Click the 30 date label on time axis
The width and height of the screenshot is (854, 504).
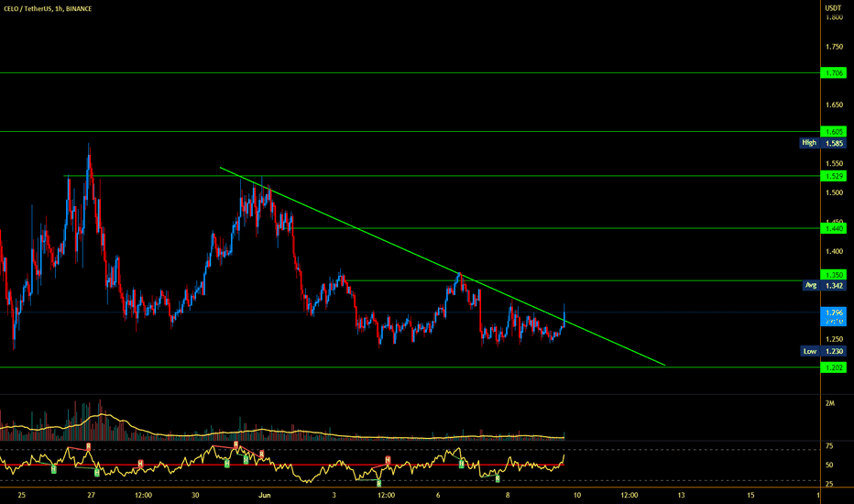click(x=195, y=495)
